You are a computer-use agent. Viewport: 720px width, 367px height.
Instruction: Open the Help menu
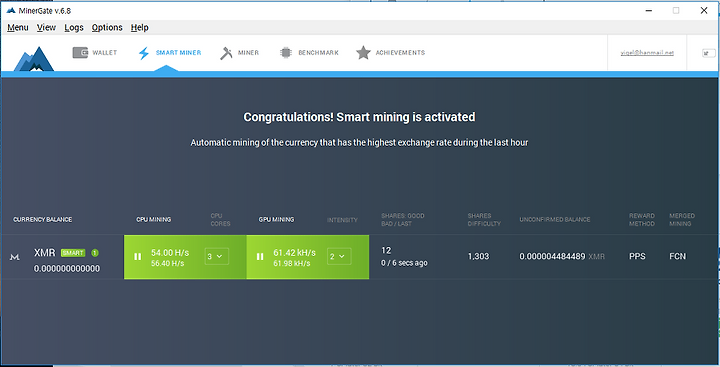140,28
